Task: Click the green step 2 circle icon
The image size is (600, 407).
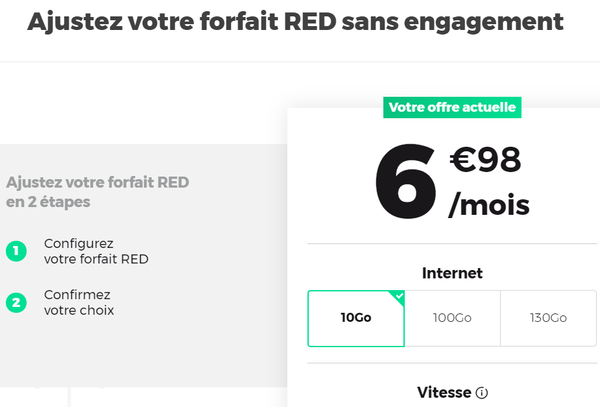Action: point(16,302)
